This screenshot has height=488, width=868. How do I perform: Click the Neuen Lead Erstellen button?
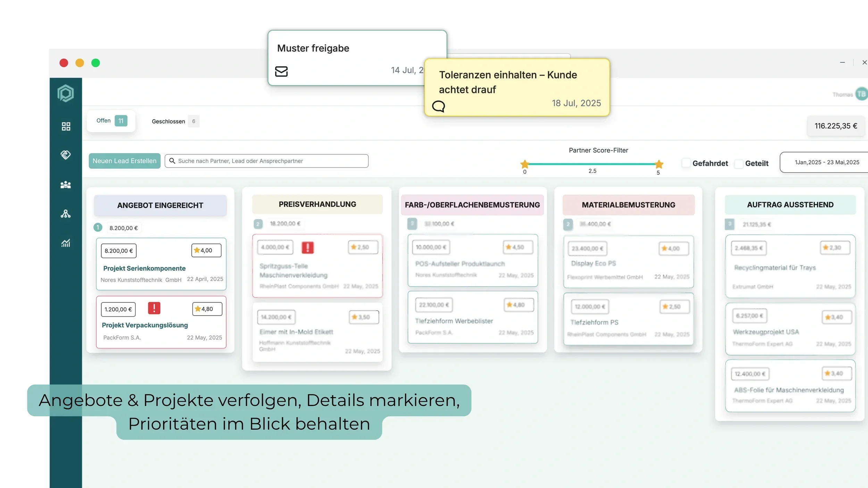(x=125, y=161)
